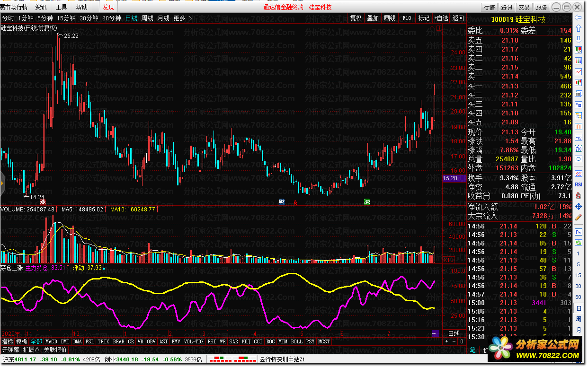Click the up arrow icon in right sidebar
This screenshot has width=588, height=367.
point(578,28)
